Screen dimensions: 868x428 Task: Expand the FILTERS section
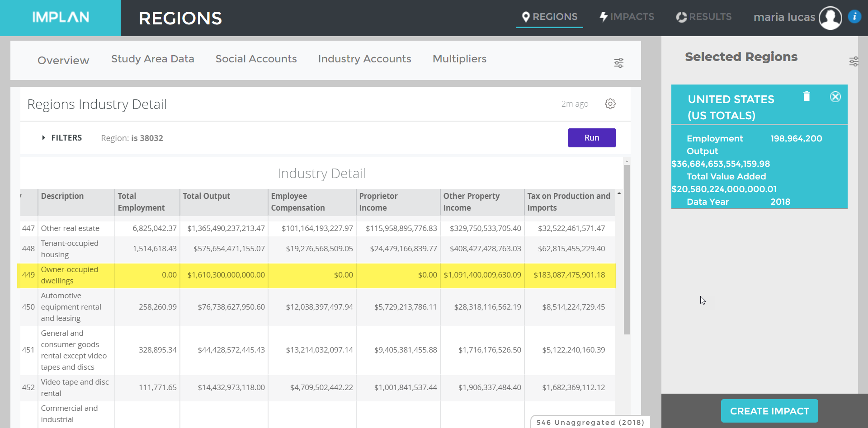[x=62, y=138]
